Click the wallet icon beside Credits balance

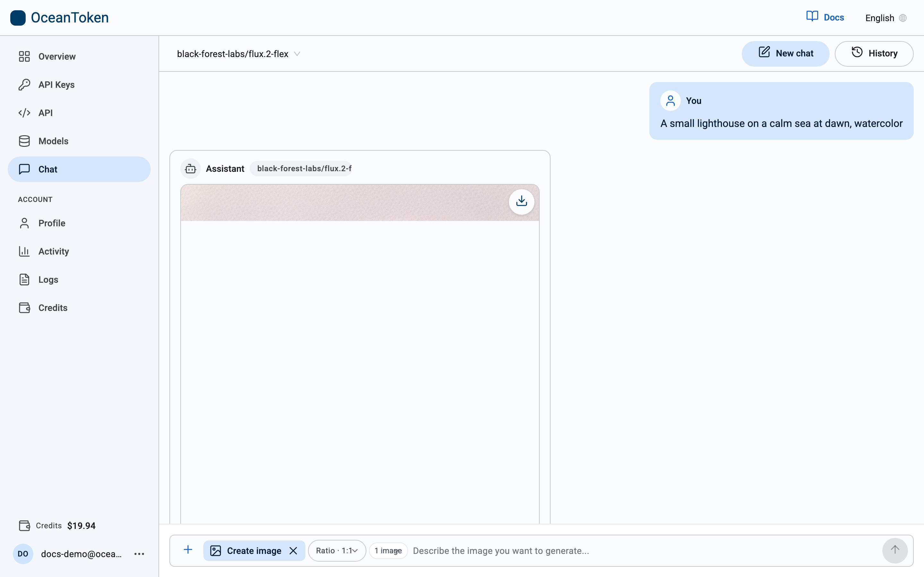(24, 525)
